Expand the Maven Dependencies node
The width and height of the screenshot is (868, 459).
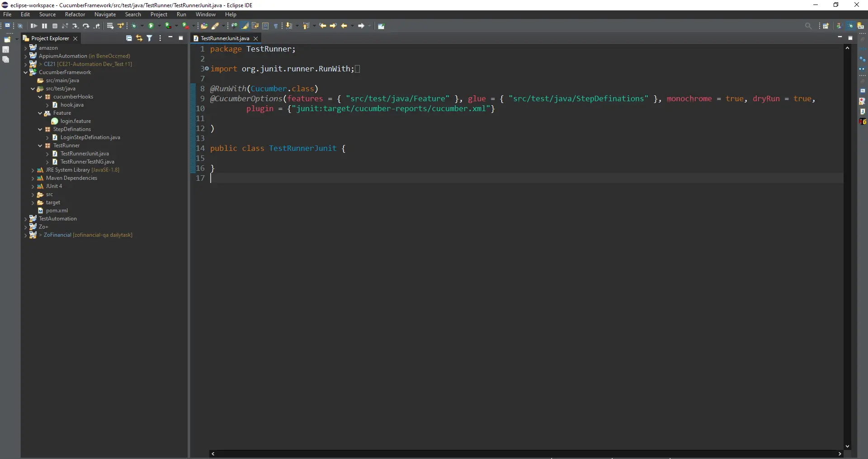pyautogui.click(x=33, y=178)
